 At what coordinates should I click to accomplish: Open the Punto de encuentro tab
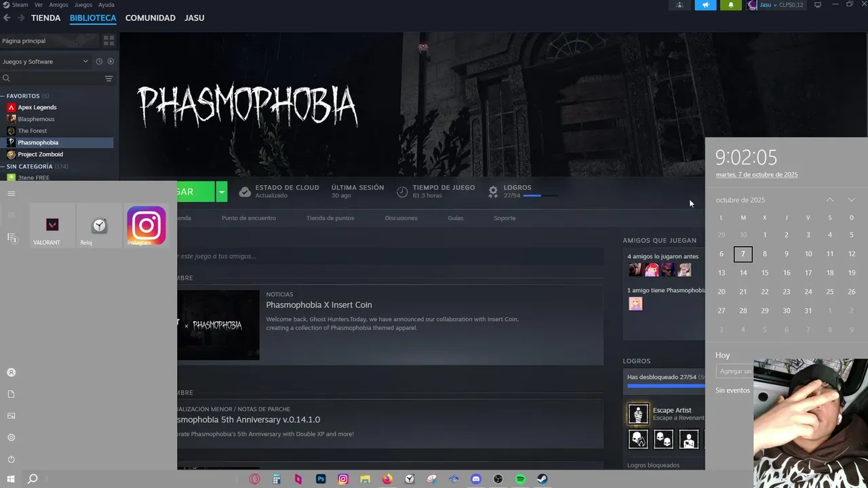pyautogui.click(x=249, y=218)
